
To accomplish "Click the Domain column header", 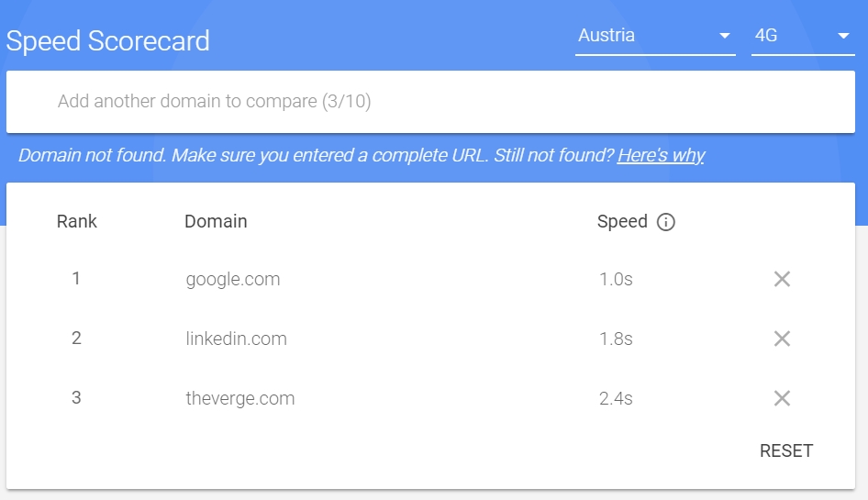I will pos(216,221).
